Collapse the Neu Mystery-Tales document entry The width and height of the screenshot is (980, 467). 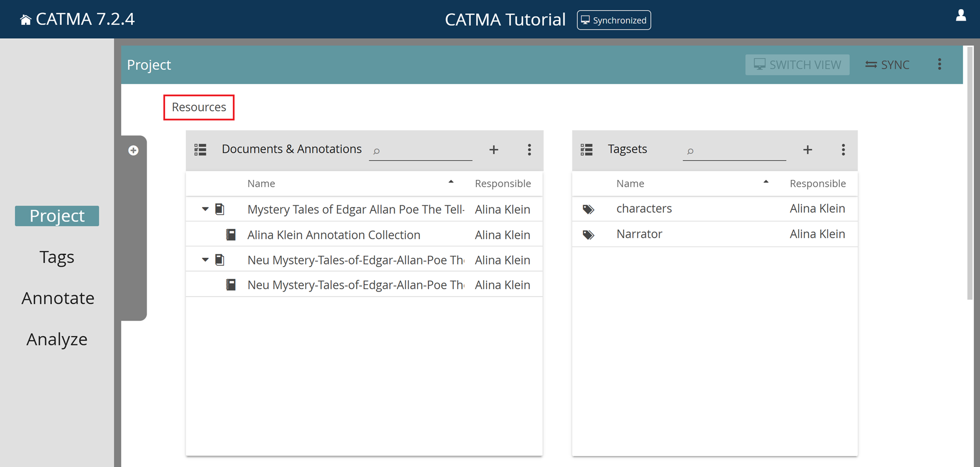[205, 259]
